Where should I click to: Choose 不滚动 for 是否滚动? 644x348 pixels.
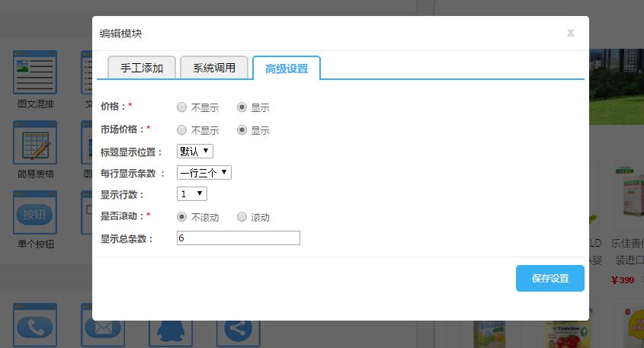[181, 217]
